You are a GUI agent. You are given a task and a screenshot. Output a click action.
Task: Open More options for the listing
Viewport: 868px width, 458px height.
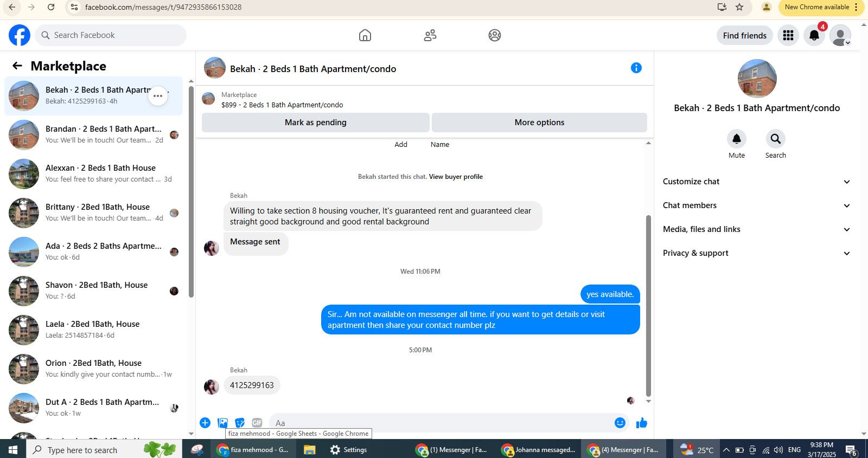[x=539, y=122]
